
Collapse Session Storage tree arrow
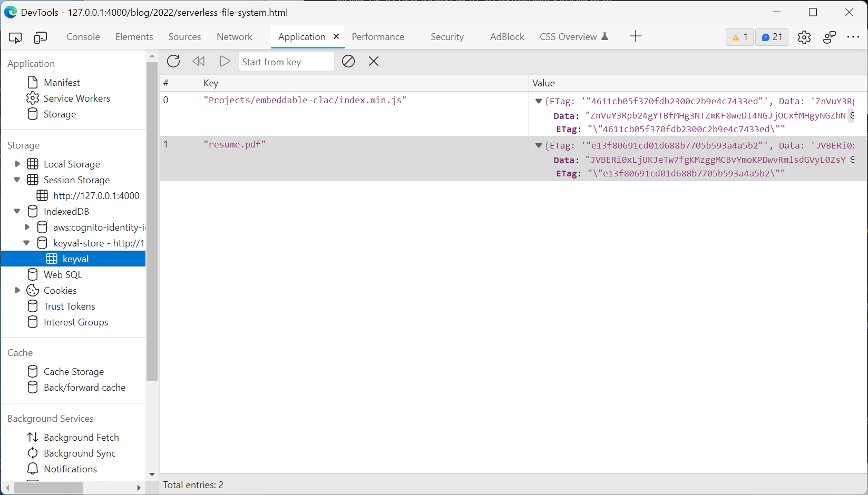tap(17, 180)
